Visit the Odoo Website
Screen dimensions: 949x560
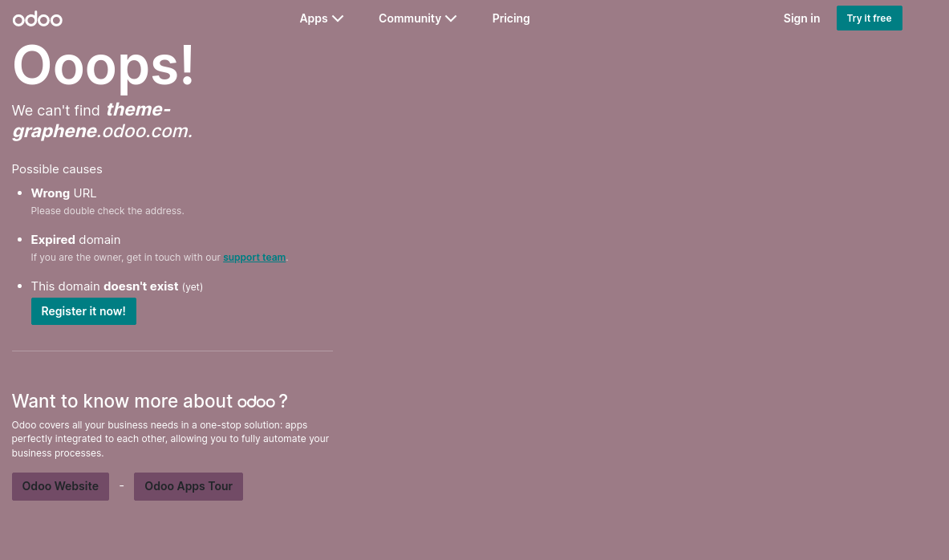(60, 486)
